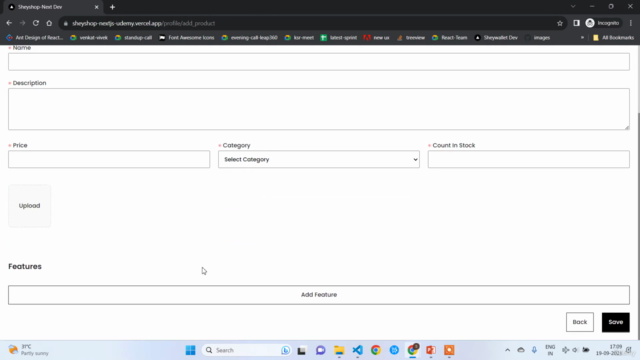The image size is (640, 360).
Task: Open the images bookmark
Action: point(537,38)
